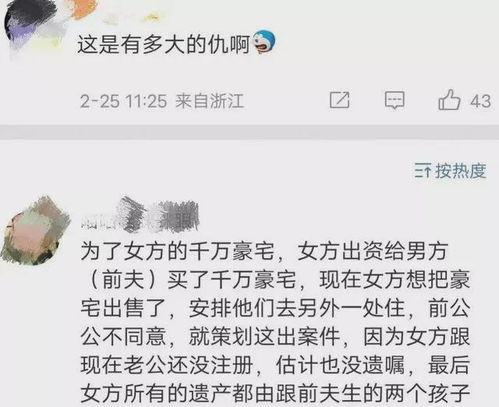
Task: Tap the line starting 为了女方的千万豪宅
Action: [264, 252]
